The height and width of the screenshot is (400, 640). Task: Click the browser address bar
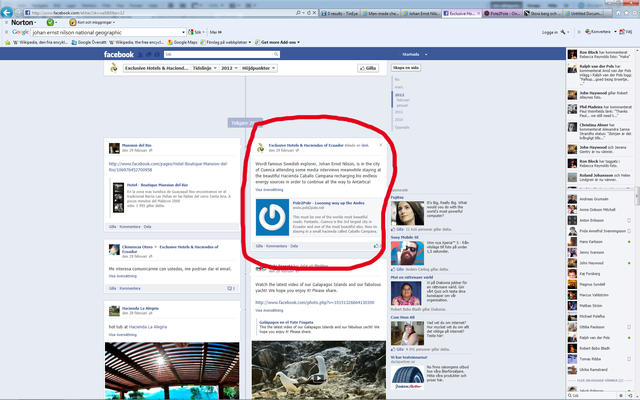click(163, 13)
